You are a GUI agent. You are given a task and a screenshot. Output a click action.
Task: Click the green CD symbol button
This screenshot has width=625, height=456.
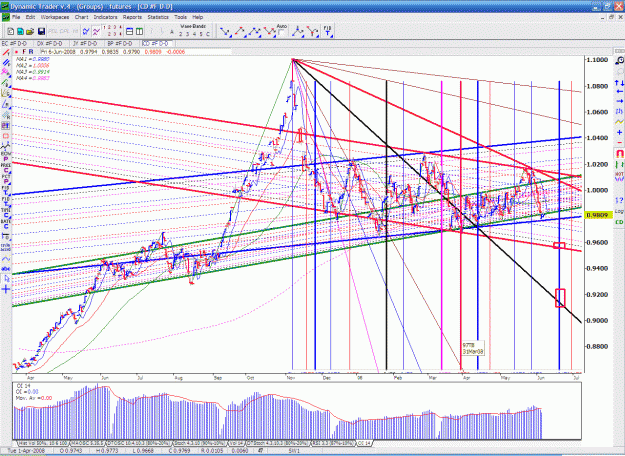(x=619, y=222)
